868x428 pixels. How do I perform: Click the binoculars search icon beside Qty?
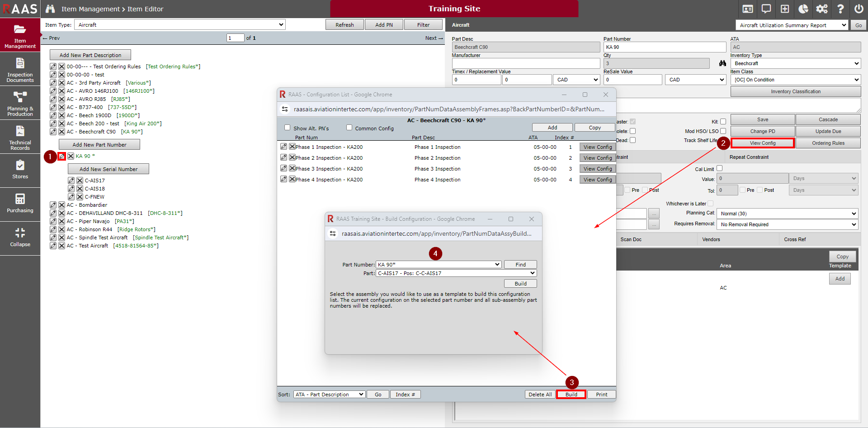722,63
